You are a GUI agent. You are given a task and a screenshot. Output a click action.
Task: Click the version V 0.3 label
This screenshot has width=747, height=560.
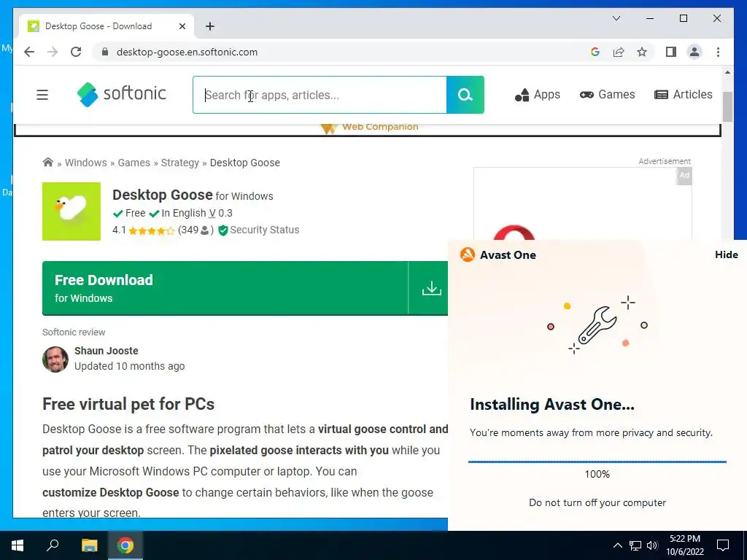coord(220,214)
